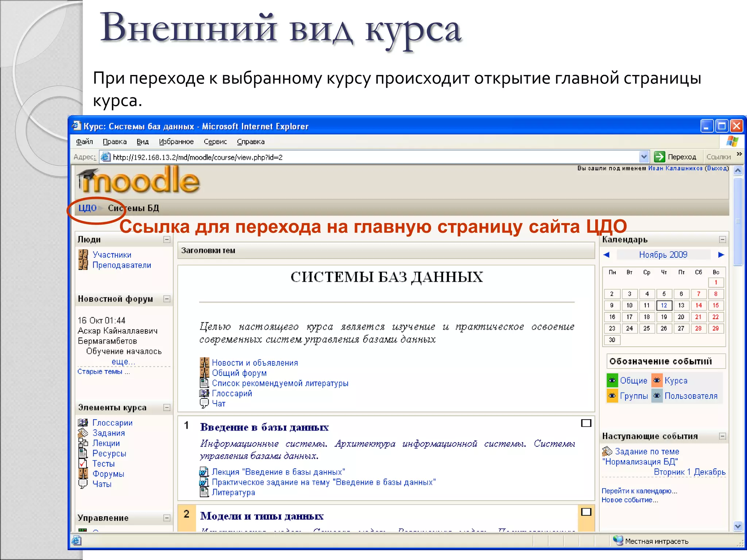This screenshot has width=747, height=560.
Task: Select day 12 in the calendar
Action: [x=664, y=305]
